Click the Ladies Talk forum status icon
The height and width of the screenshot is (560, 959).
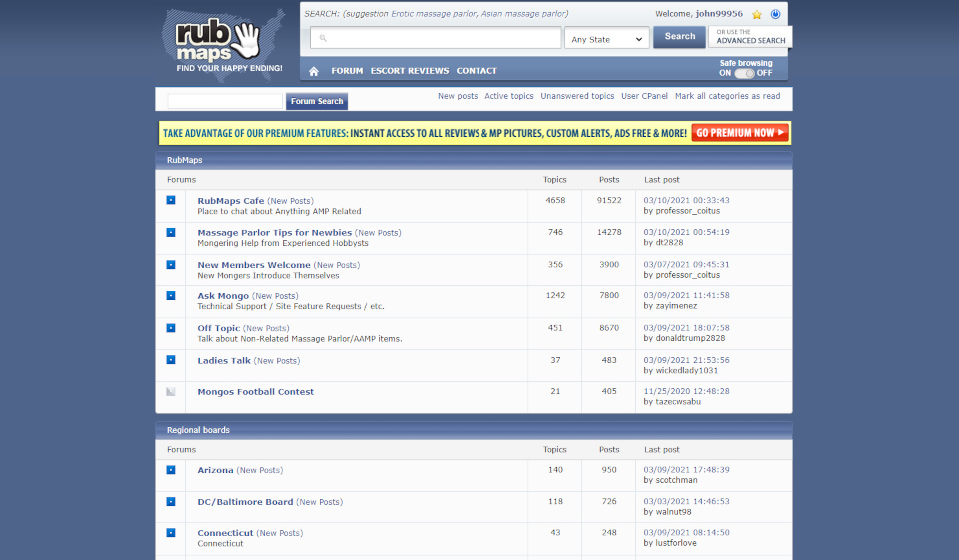point(171,360)
